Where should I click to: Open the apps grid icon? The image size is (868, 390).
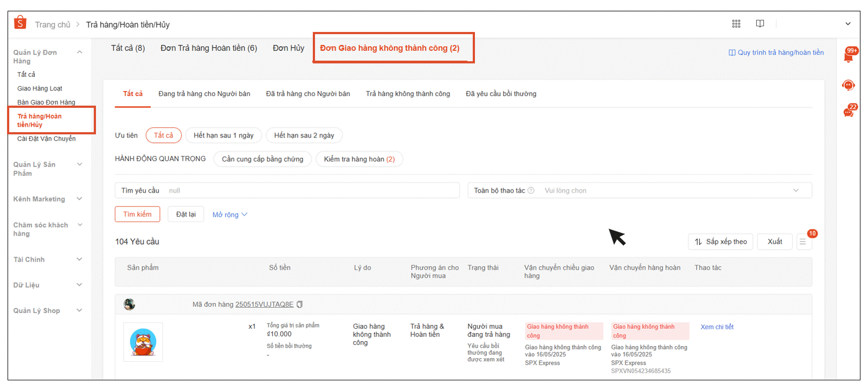736,23
